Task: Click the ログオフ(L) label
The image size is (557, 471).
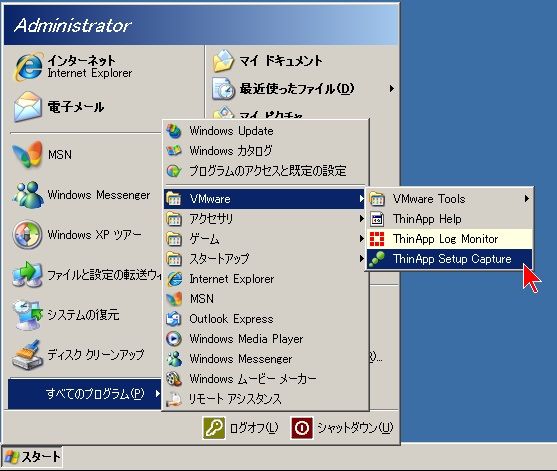Action: tap(254, 428)
